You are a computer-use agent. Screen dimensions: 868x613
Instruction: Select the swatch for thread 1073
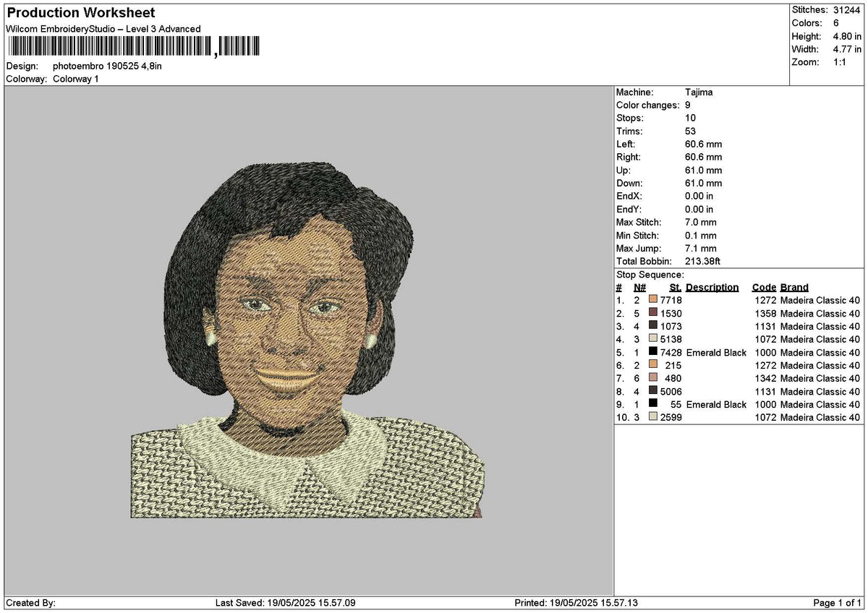(x=655, y=326)
